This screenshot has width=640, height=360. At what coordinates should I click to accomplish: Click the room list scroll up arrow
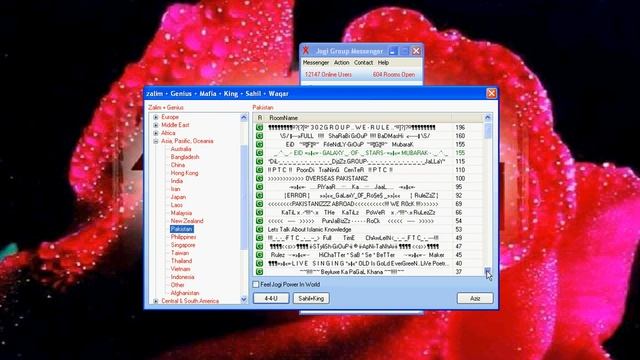coord(487,118)
